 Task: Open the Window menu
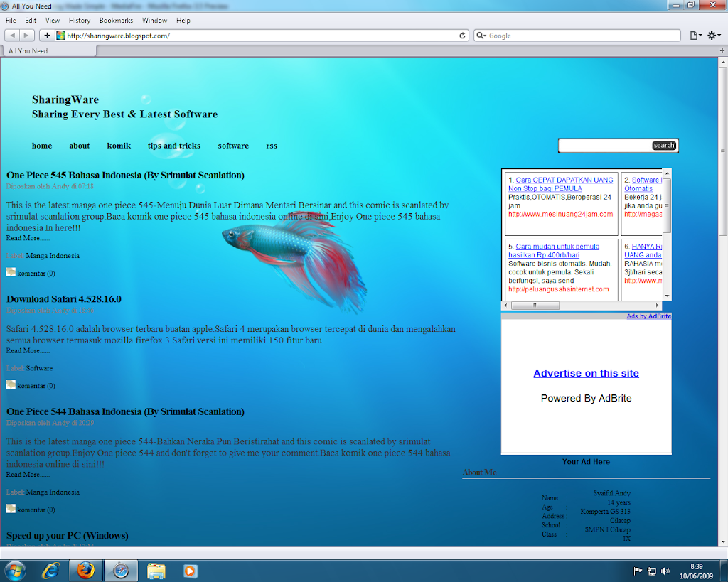pyautogui.click(x=154, y=21)
